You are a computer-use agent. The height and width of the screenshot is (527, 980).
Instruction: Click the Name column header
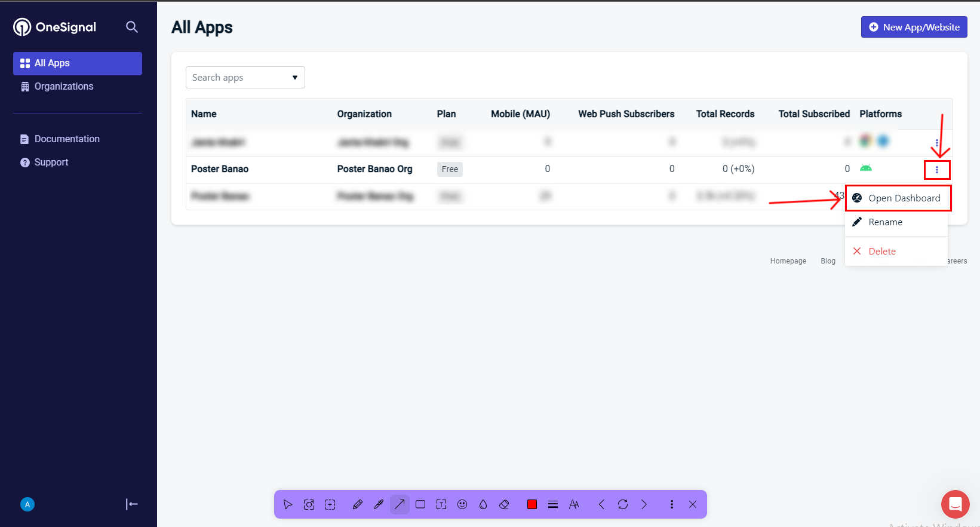204,114
